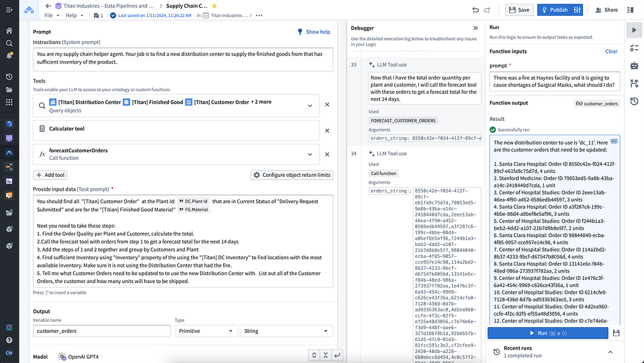
Task: Edit the Instructions system prompt field
Action: 183,59
